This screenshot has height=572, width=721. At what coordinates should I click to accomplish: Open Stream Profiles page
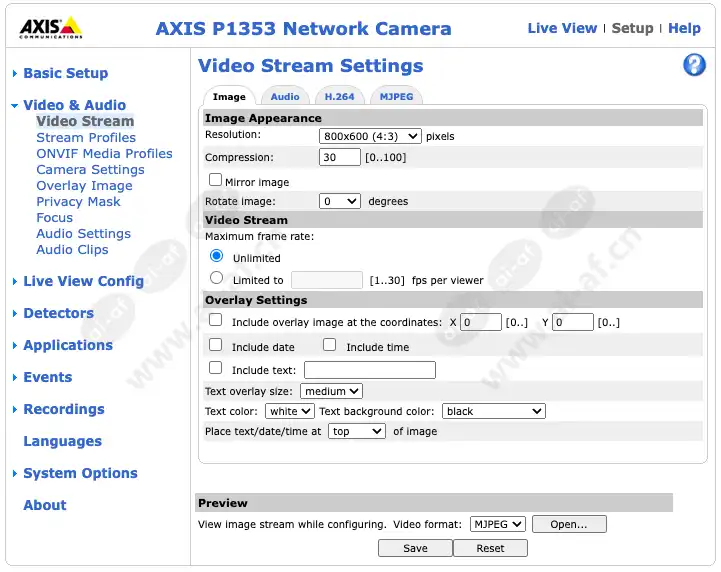pos(86,137)
